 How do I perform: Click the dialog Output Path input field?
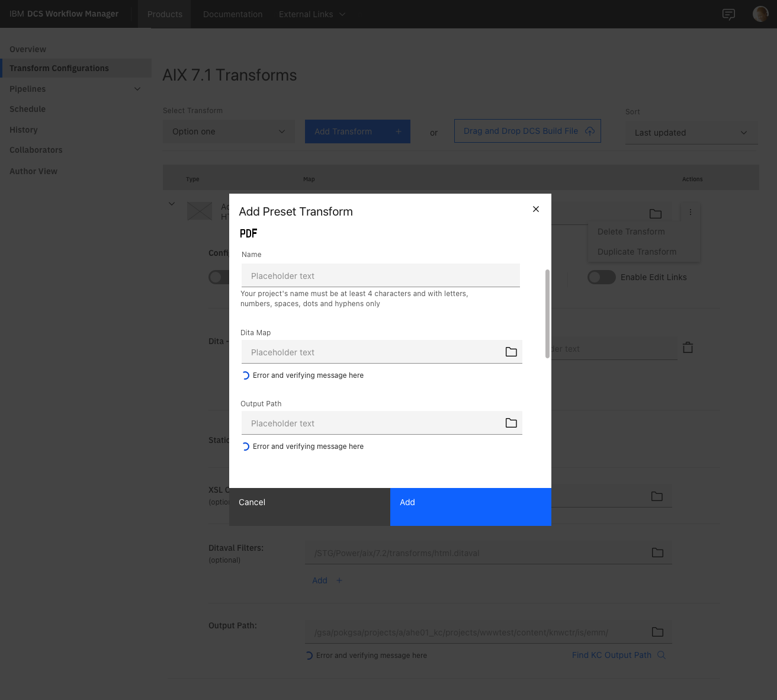382,423
